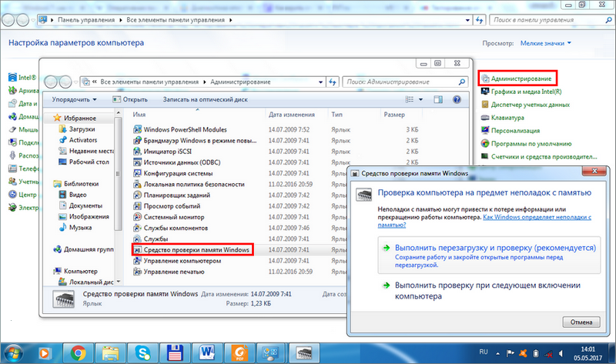Toggle the preview pane icon

coord(438,100)
